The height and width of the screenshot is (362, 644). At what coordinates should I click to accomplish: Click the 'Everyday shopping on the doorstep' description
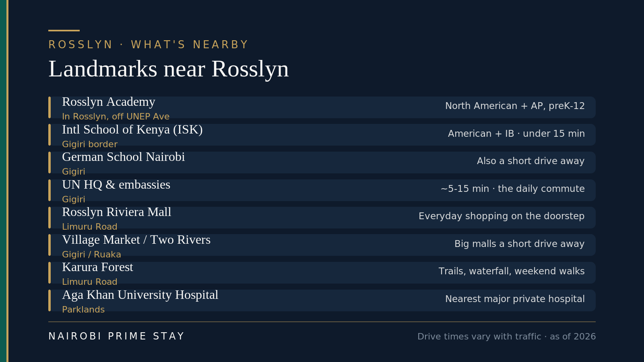[502, 216]
